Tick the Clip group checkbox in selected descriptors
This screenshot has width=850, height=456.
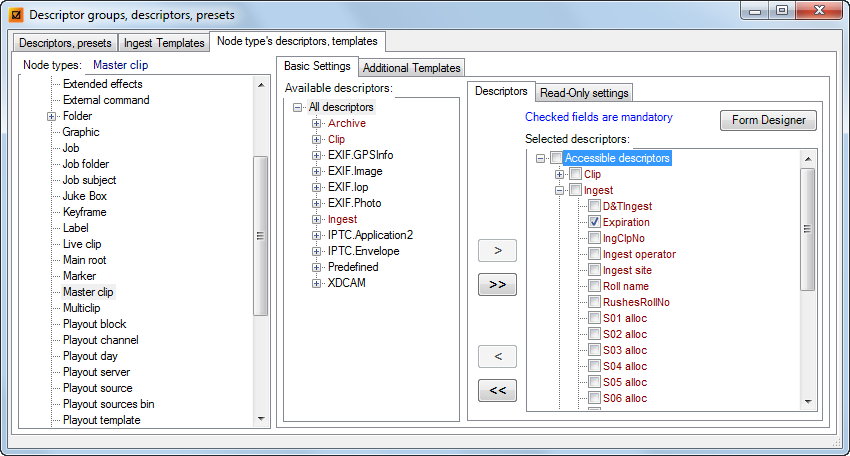[576, 174]
